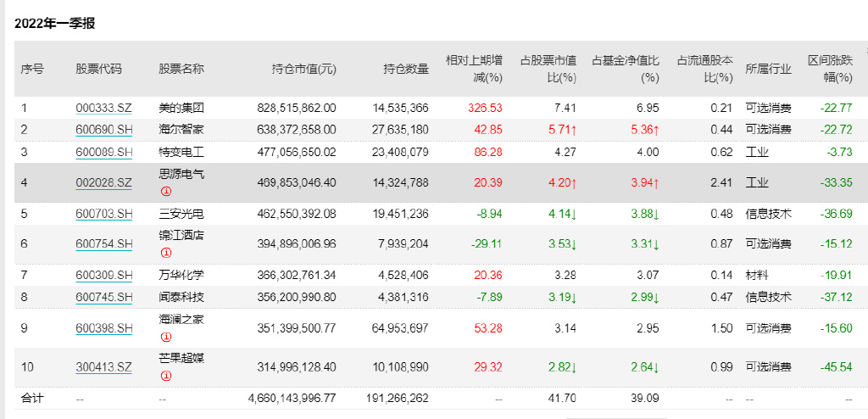Click the total 39.09 ratio

(647, 398)
